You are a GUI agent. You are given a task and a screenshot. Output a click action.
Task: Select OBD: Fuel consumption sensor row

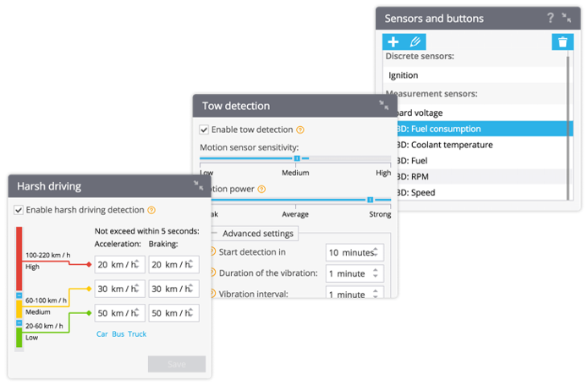coord(483,129)
